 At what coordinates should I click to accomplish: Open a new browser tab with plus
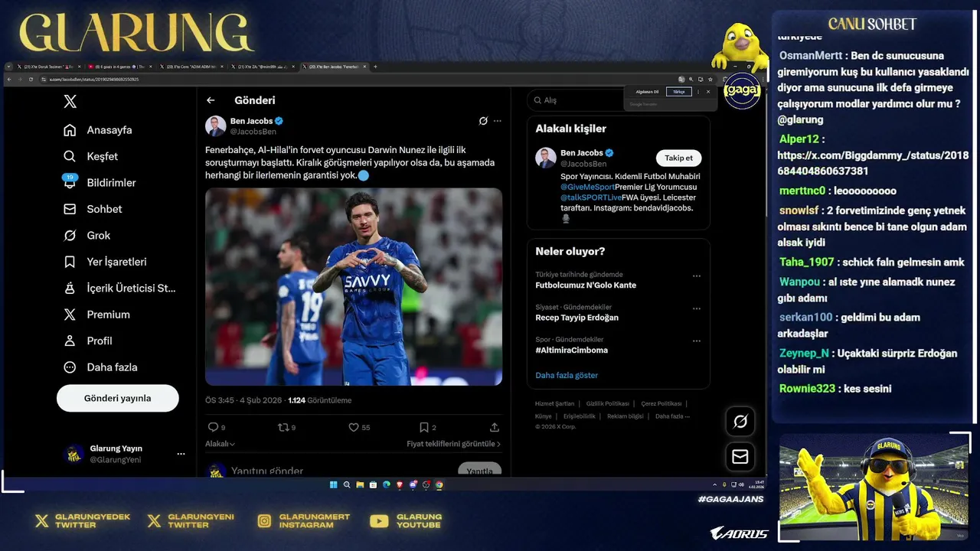(375, 67)
